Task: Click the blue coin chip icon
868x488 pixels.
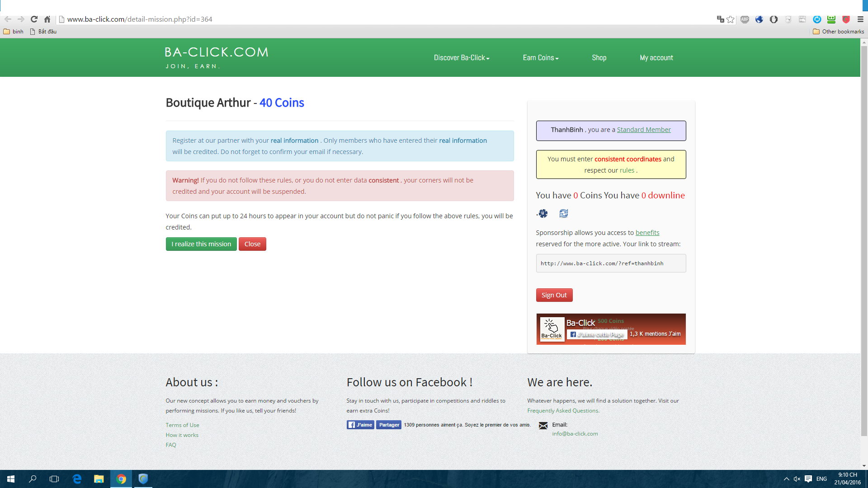Action: 542,213
